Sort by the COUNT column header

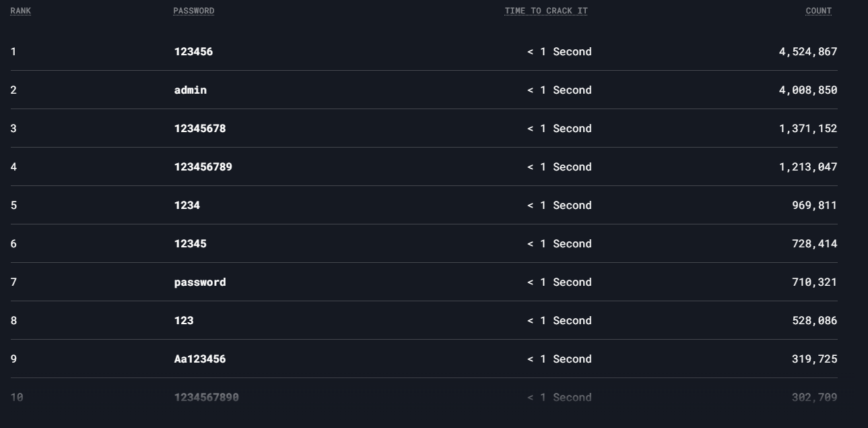pos(819,11)
